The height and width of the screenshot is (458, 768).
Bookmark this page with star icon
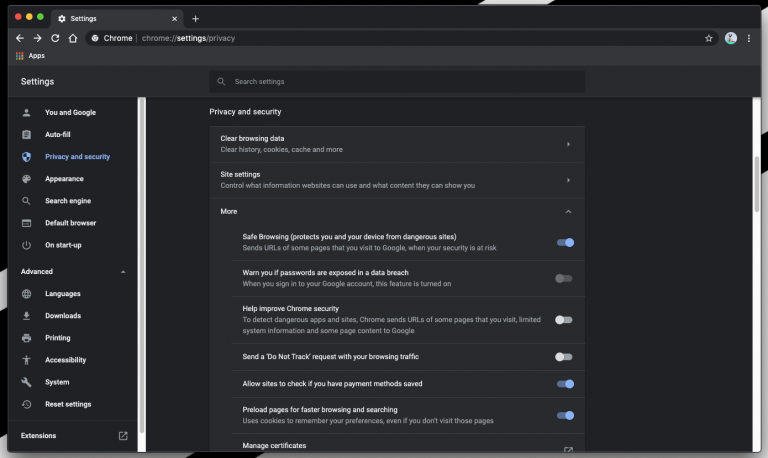pos(709,38)
